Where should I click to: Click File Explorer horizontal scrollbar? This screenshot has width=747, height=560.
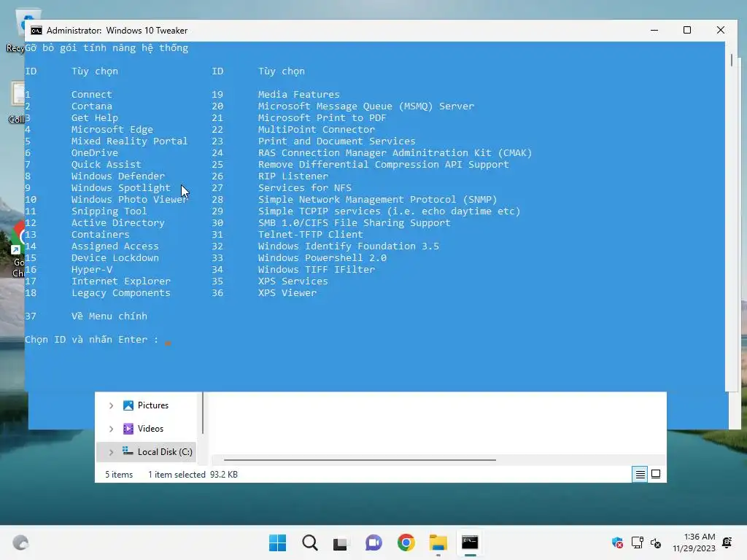point(360,460)
